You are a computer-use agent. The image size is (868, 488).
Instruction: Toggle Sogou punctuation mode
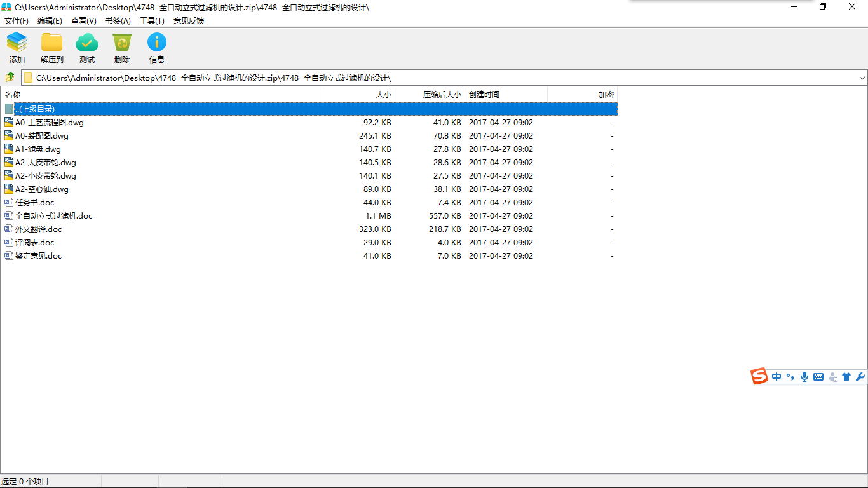[790, 377]
